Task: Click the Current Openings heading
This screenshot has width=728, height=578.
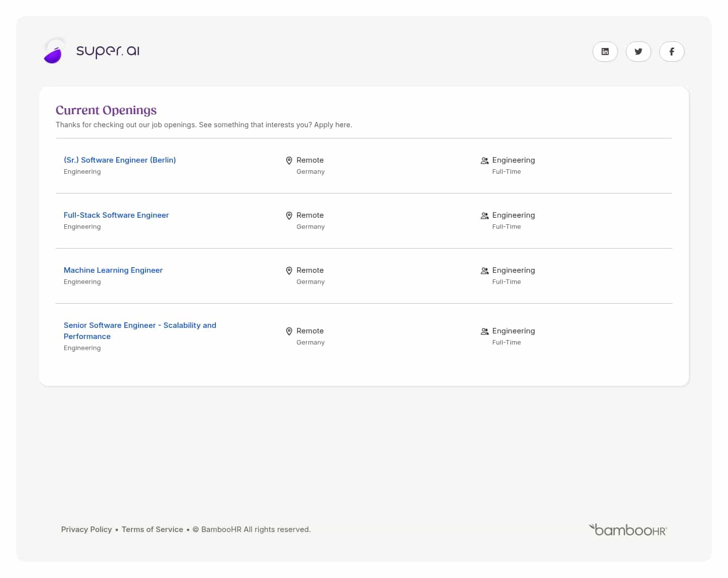Action: (106, 110)
